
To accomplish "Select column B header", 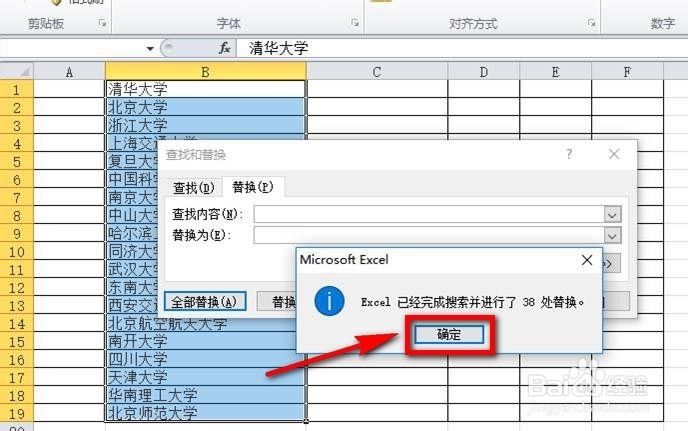I will coord(205,72).
